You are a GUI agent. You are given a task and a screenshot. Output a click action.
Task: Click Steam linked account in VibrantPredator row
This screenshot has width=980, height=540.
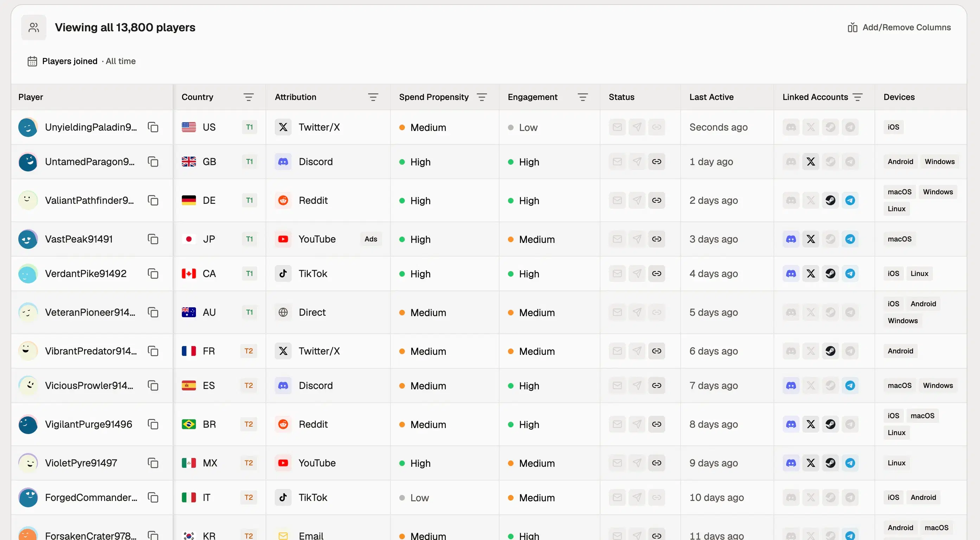(831, 351)
